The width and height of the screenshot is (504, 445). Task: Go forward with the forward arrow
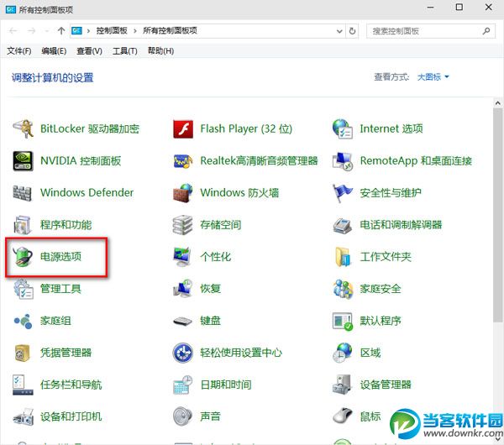point(32,31)
